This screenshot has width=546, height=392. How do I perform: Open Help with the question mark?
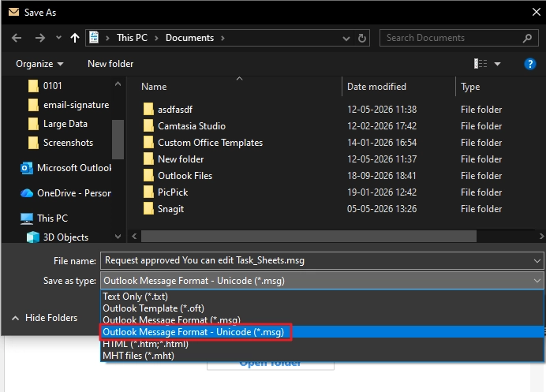529,64
